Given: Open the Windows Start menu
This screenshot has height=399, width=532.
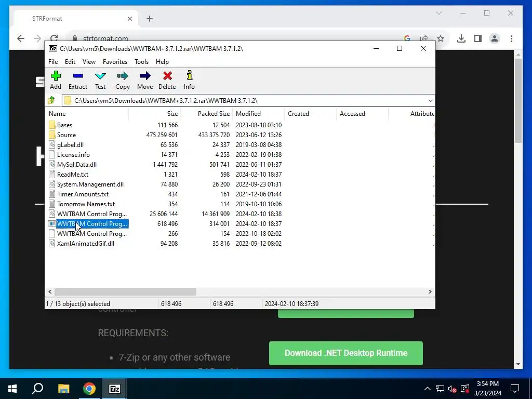Looking at the screenshot, I should [12, 389].
